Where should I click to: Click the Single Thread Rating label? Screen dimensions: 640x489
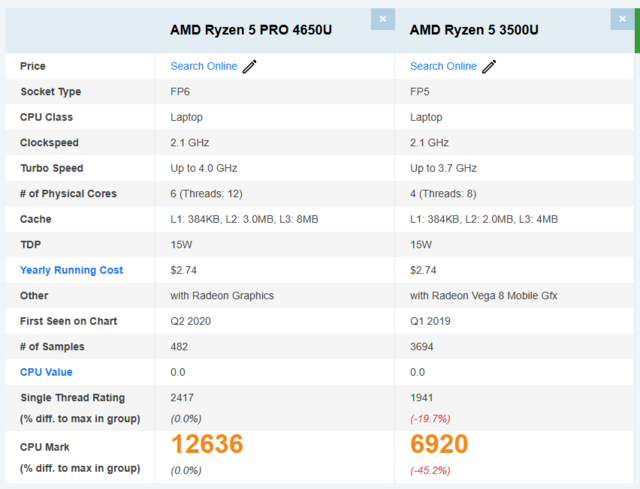73,398
